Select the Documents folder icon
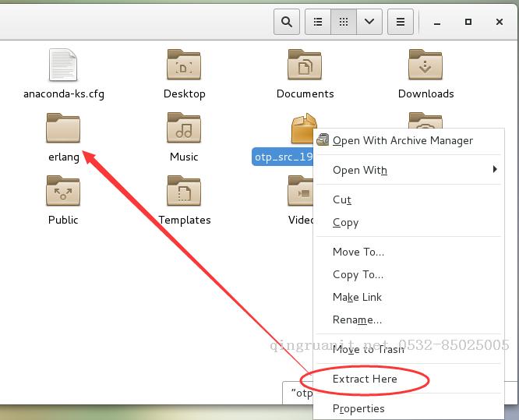Image resolution: width=519 pixels, height=420 pixels. [305, 65]
